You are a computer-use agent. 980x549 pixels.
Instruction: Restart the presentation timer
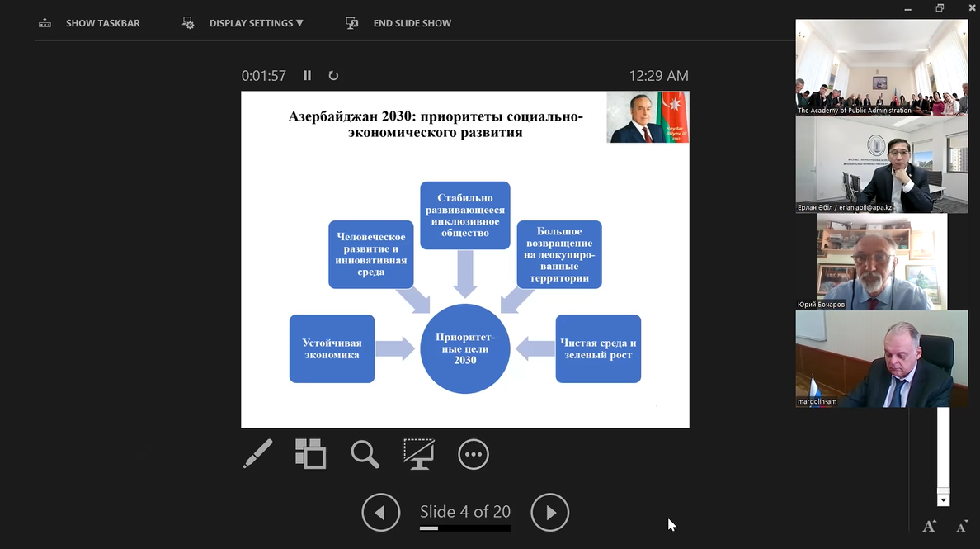[333, 75]
